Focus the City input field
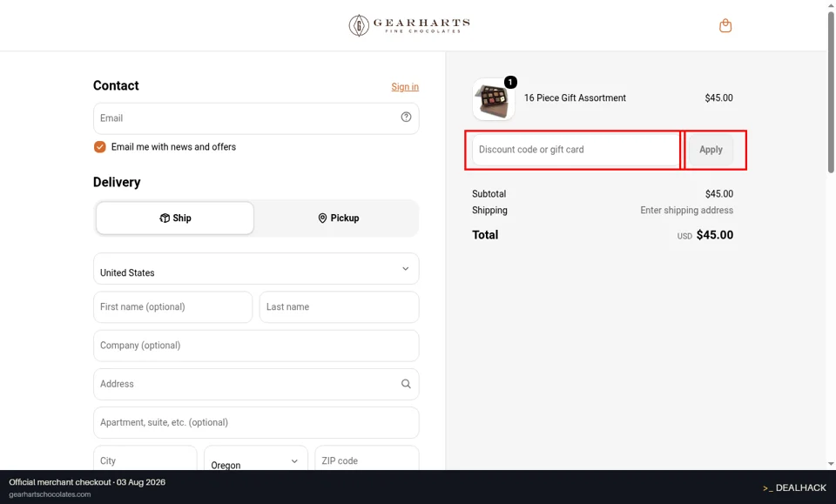836x504 pixels. (x=145, y=458)
